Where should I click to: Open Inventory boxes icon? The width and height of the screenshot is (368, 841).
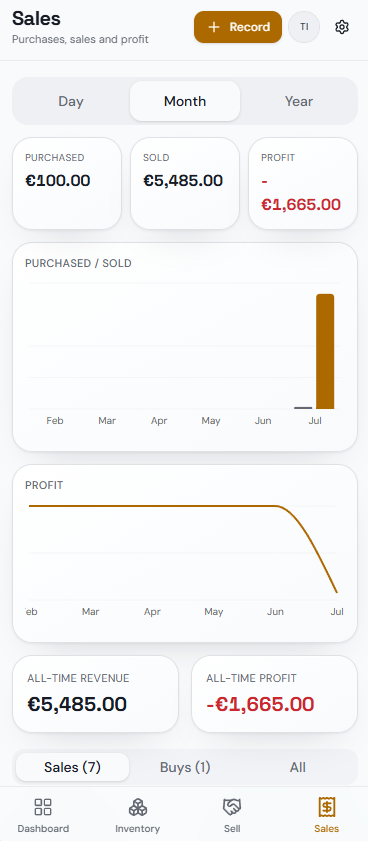point(138,807)
